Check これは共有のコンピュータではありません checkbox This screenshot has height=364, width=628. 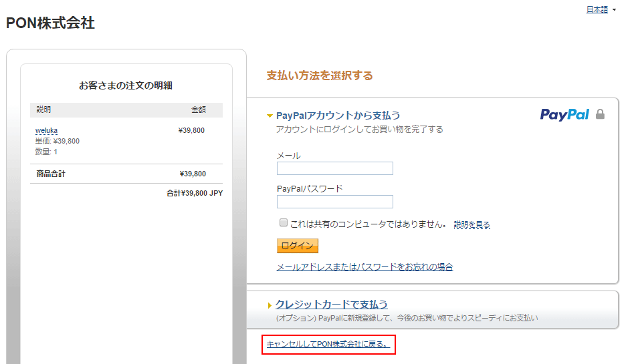(x=283, y=223)
